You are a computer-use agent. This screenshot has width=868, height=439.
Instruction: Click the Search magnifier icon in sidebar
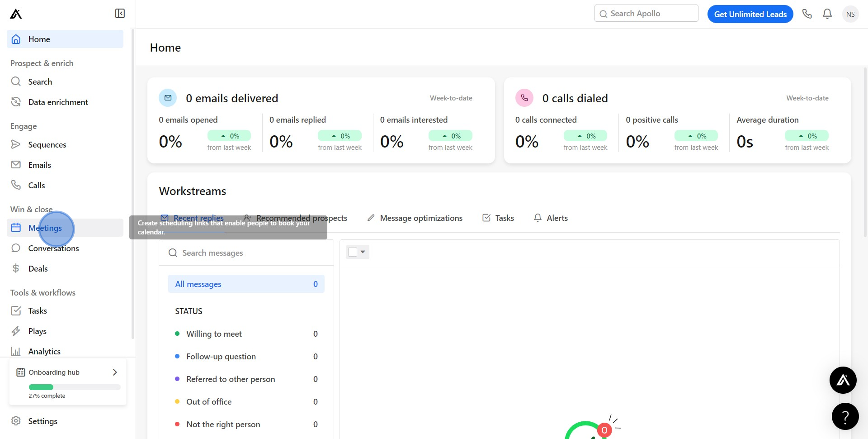pos(16,81)
